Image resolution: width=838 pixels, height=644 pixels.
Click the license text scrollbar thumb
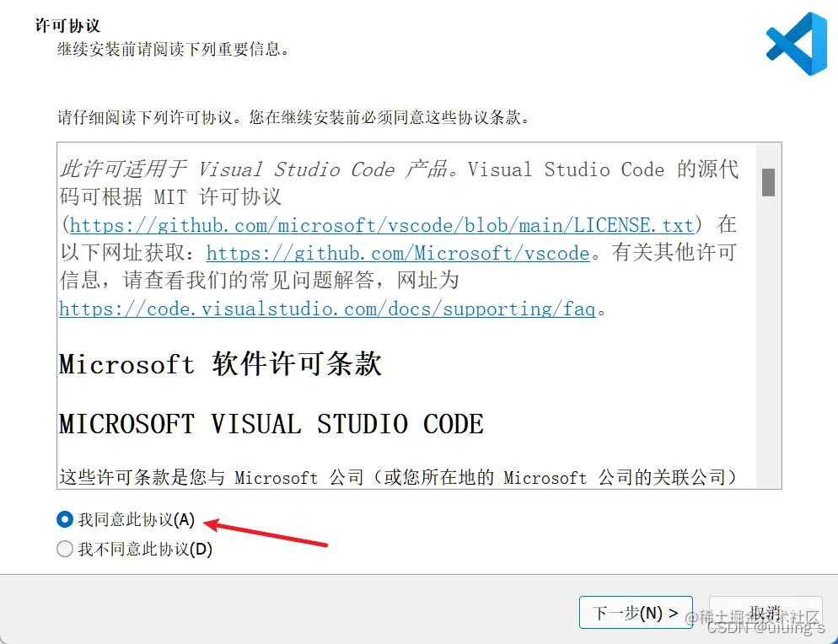coord(769,182)
